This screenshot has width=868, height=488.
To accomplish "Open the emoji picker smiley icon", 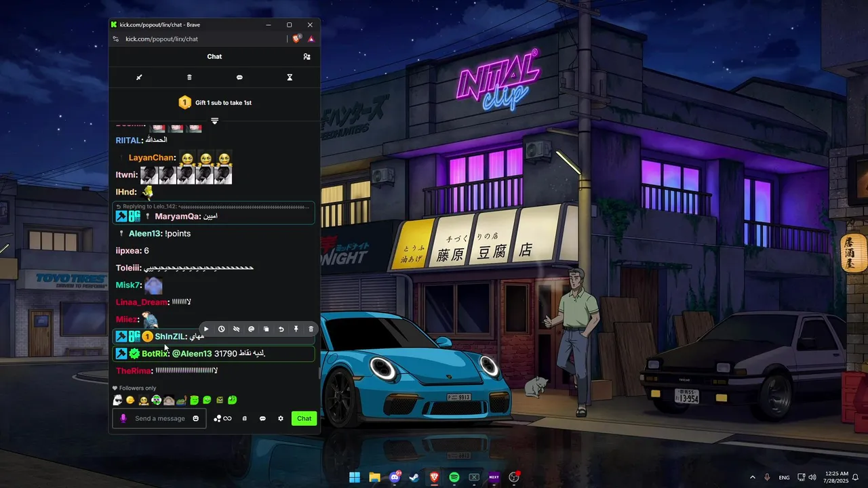I will pos(196,418).
